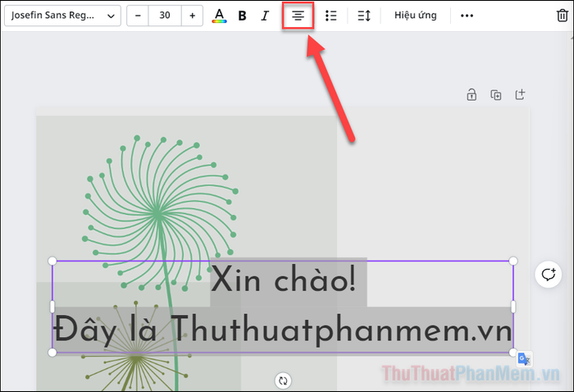
Task: Toggle italic formatting
Action: coord(265,16)
